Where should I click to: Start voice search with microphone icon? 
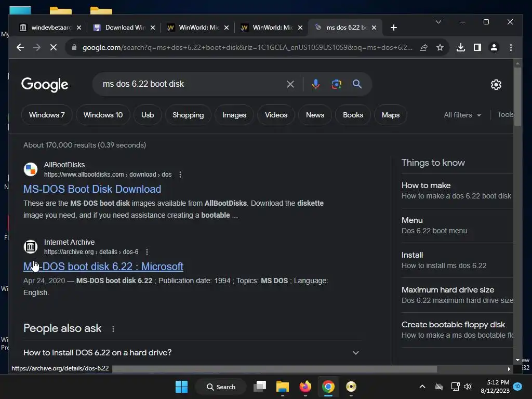pyautogui.click(x=315, y=84)
